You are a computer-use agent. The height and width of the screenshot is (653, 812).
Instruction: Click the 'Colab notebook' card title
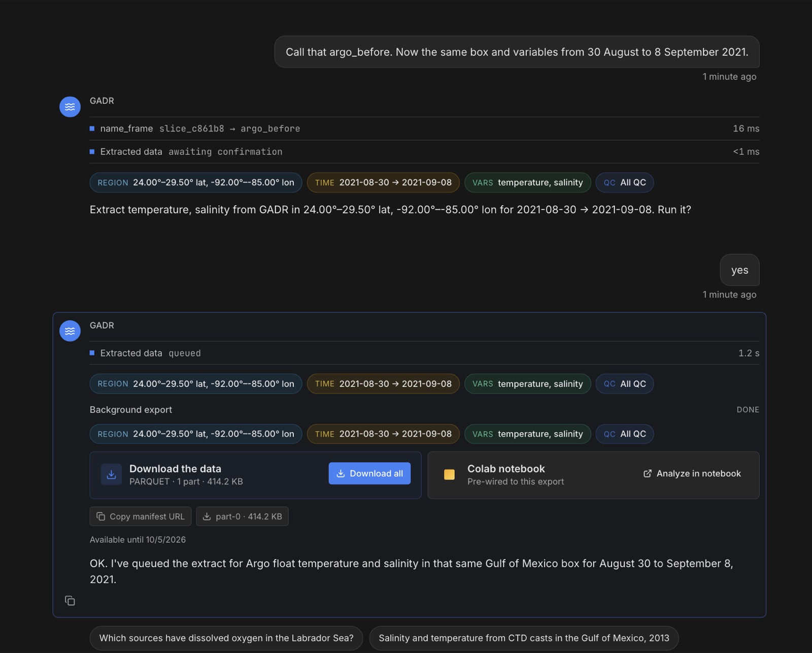point(506,469)
